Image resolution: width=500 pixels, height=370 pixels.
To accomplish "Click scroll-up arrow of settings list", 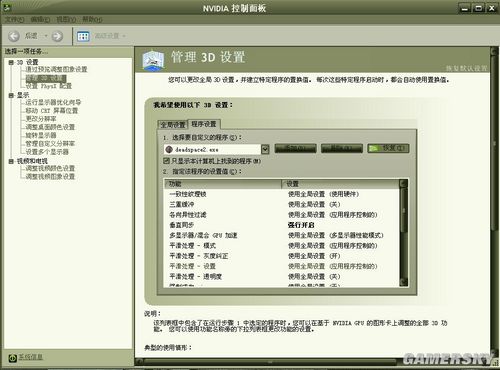I will 403,183.
